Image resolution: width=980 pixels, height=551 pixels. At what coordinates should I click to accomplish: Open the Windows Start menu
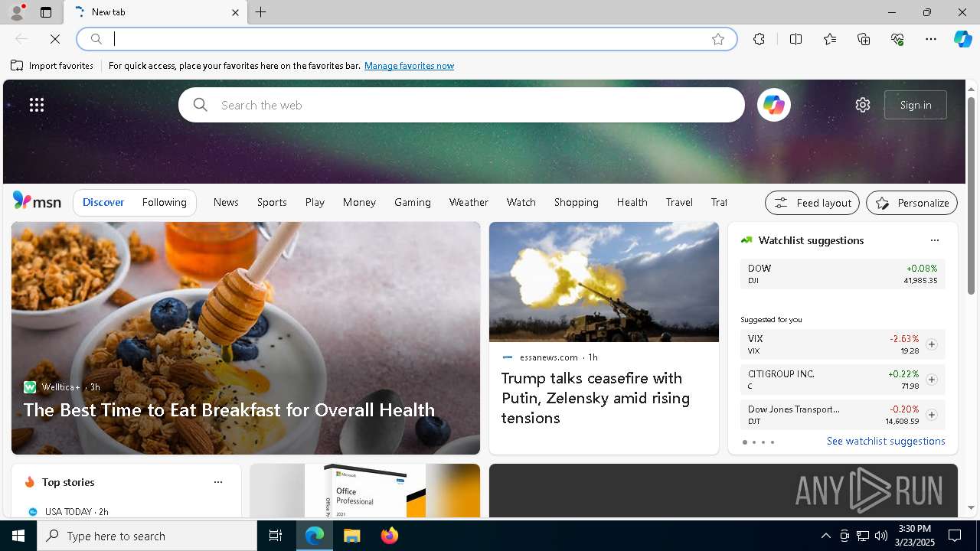[18, 536]
